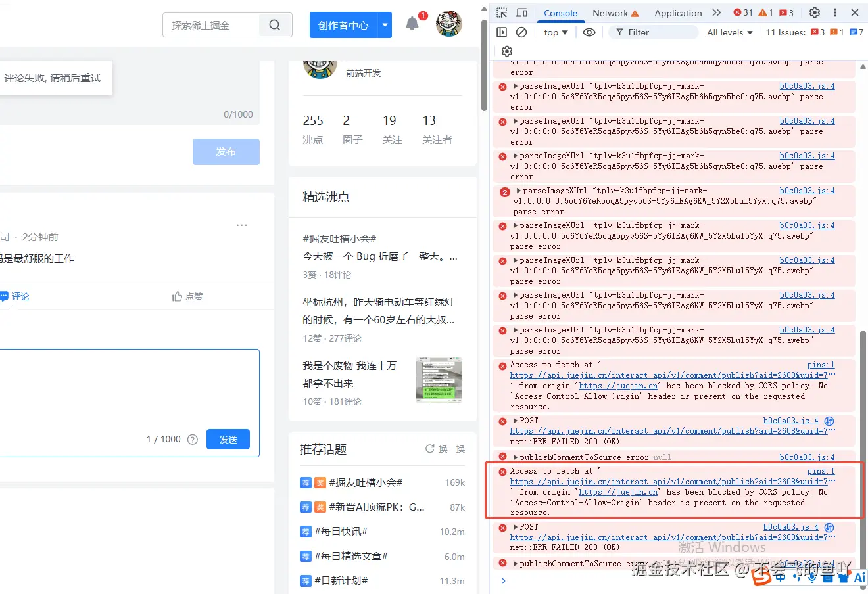
Task: Clear the console with the ban icon
Action: coord(521,32)
